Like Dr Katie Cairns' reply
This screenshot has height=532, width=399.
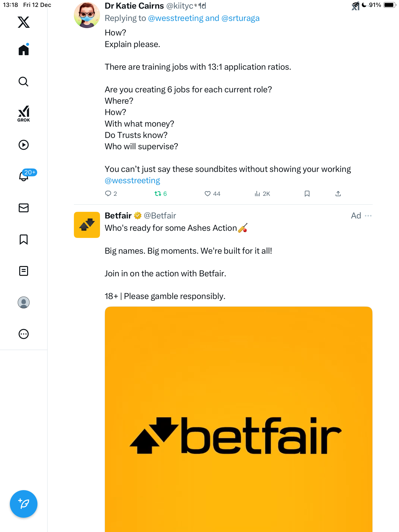(x=208, y=194)
